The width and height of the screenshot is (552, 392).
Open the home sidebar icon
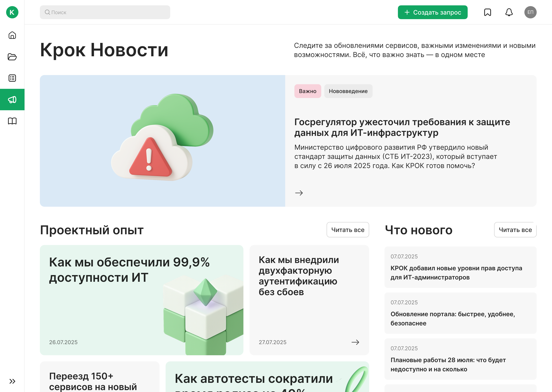click(12, 35)
